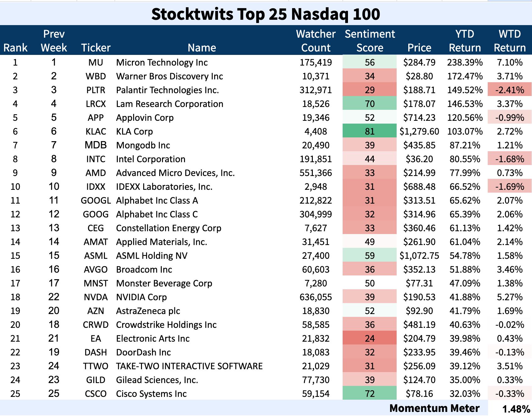Select GOOG price "$314.96"
The width and height of the screenshot is (532, 416).
tap(419, 214)
